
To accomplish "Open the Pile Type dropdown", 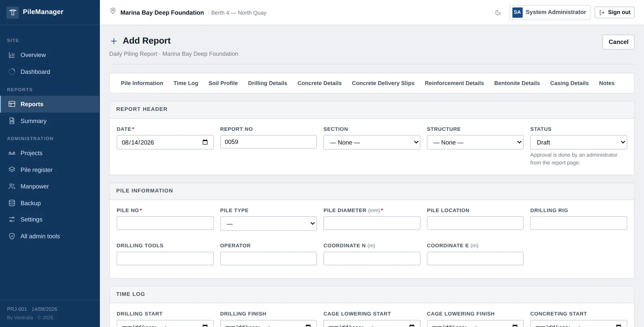I will 268,224.
